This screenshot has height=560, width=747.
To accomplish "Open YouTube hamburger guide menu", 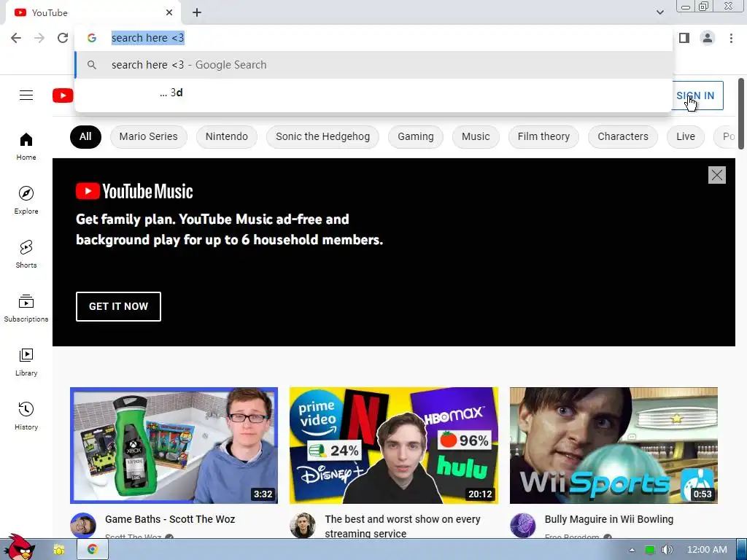I will tap(26, 96).
